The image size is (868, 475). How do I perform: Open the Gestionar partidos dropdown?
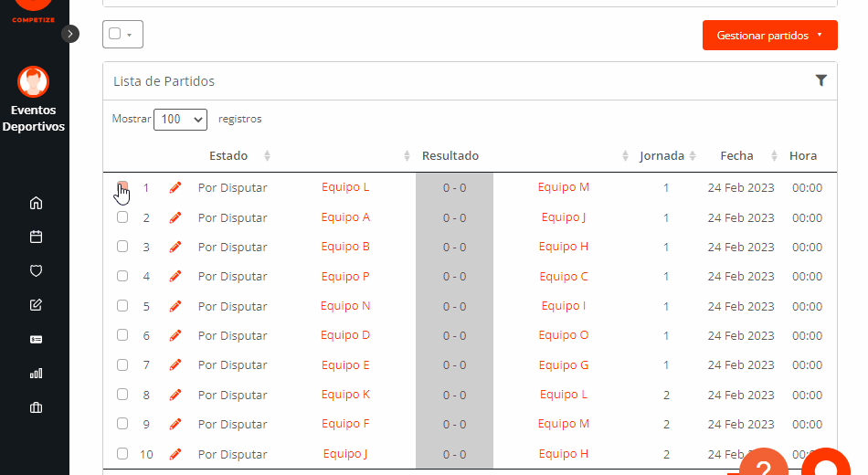(x=769, y=36)
